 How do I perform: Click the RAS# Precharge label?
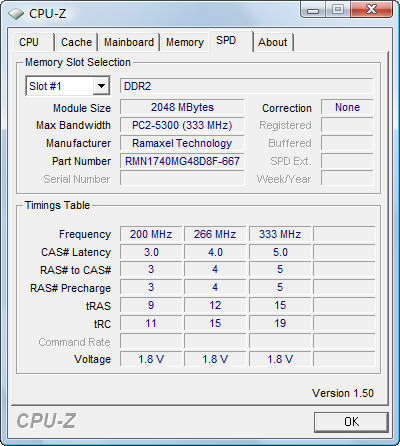tap(70, 288)
